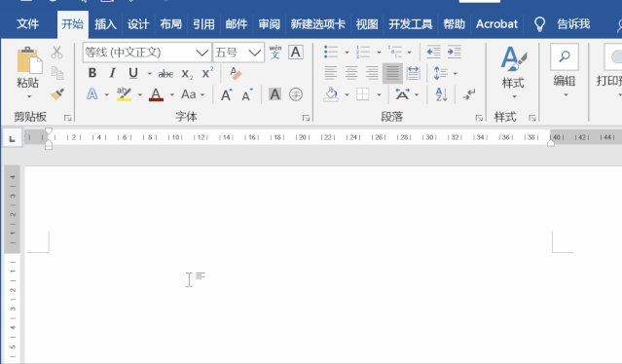Open the font size dropdown 五号

pyautogui.click(x=238, y=53)
